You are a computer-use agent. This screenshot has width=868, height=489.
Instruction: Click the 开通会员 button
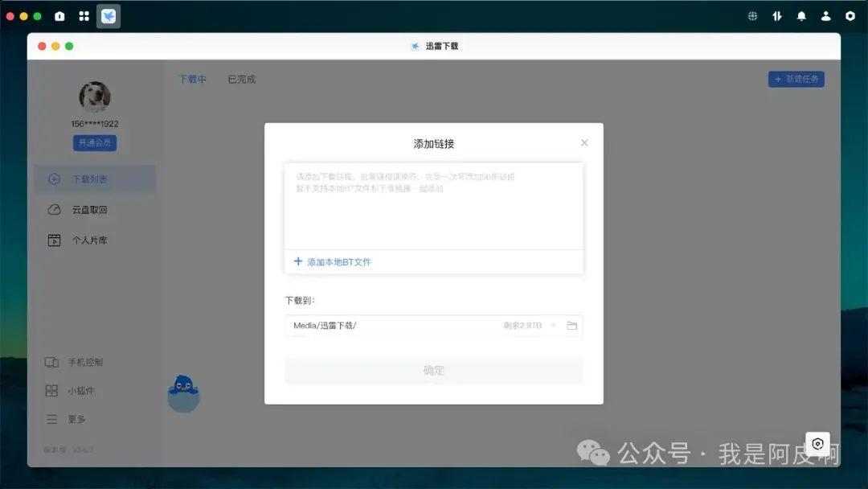(95, 143)
